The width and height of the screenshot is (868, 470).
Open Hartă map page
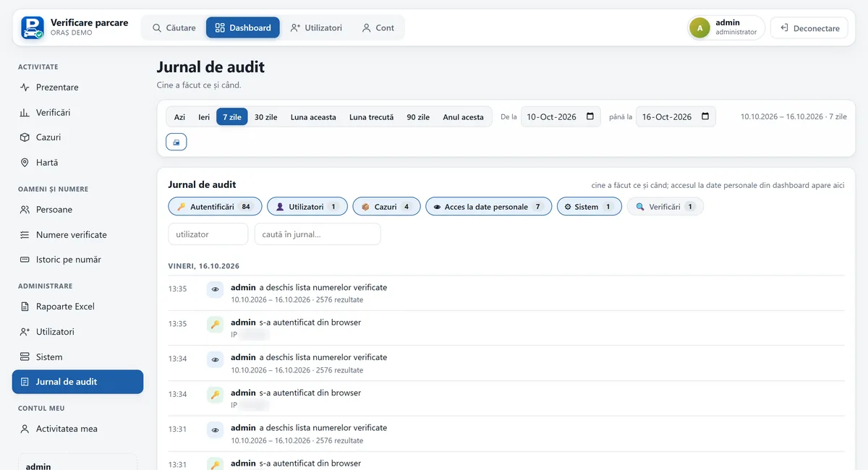[77, 163]
